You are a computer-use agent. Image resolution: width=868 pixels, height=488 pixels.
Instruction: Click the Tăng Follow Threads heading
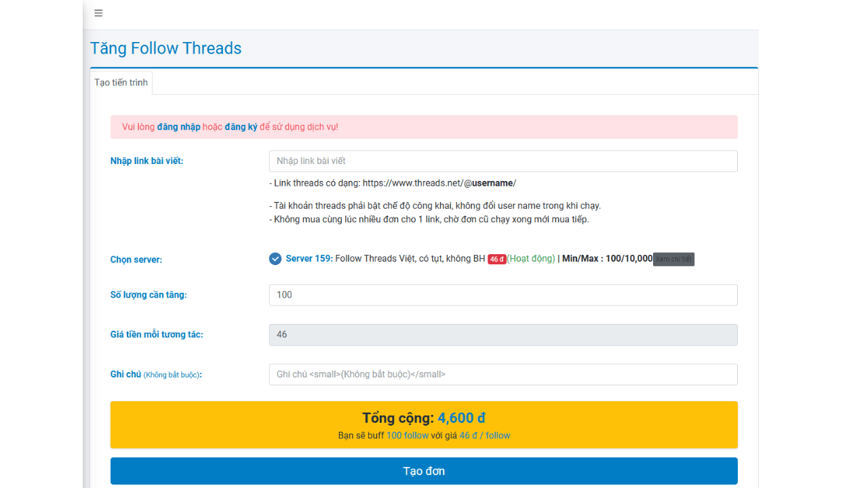(x=165, y=48)
